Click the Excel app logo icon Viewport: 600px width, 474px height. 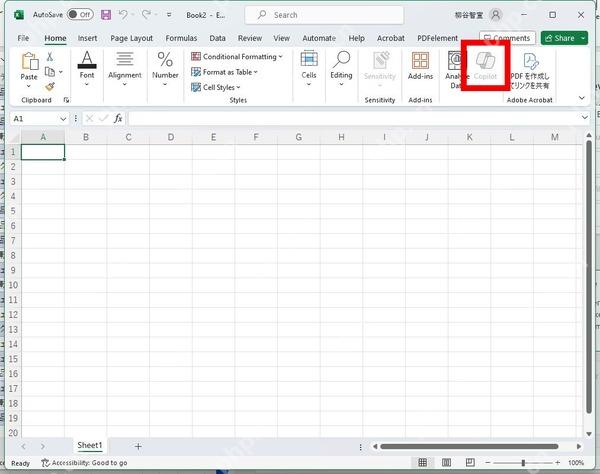19,15
